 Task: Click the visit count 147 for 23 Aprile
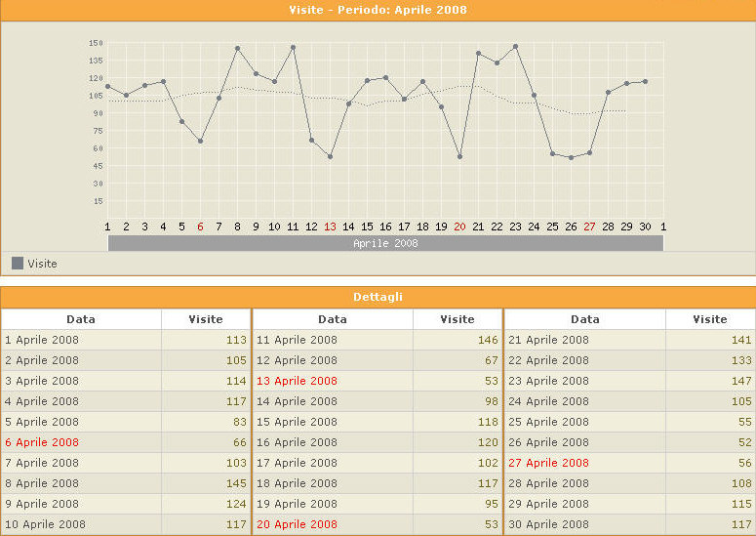tap(741, 381)
